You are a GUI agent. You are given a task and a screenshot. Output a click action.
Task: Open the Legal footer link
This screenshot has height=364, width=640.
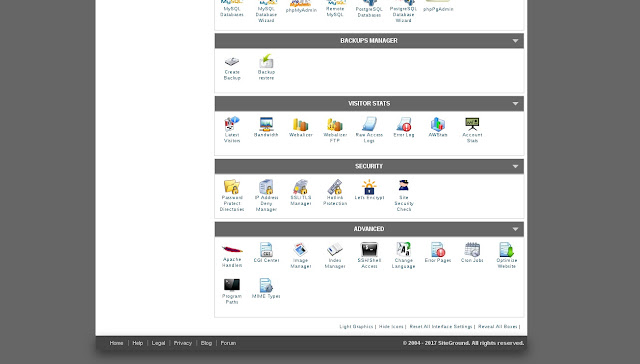(158, 343)
